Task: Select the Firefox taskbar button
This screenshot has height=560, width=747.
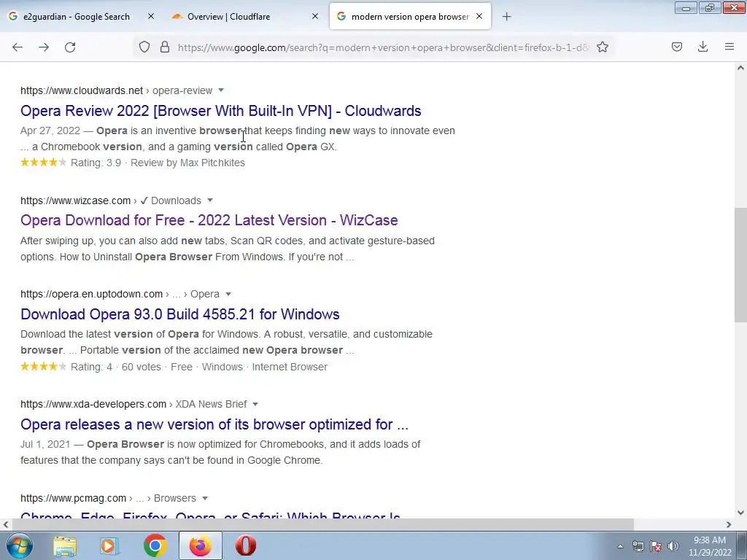Action: pyautogui.click(x=201, y=545)
